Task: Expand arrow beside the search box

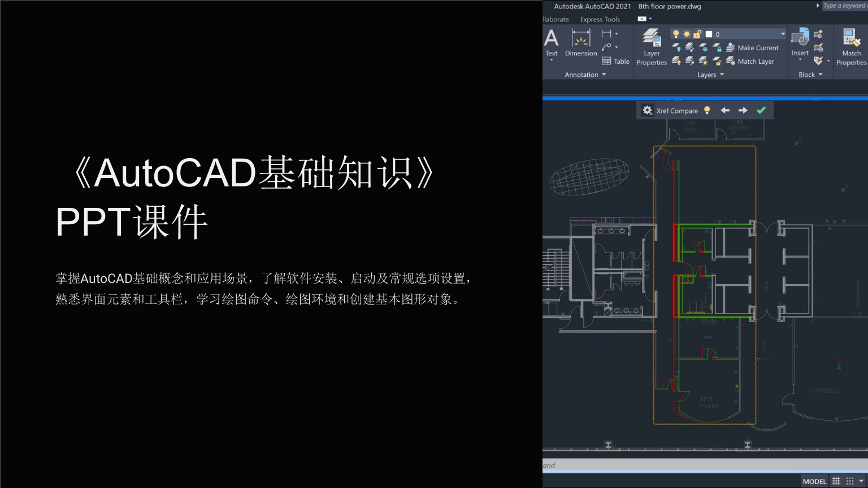Action: 817,6
